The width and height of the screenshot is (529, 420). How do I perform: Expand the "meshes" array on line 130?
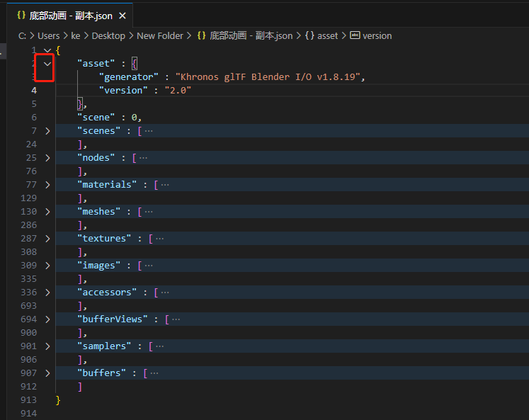tap(47, 212)
